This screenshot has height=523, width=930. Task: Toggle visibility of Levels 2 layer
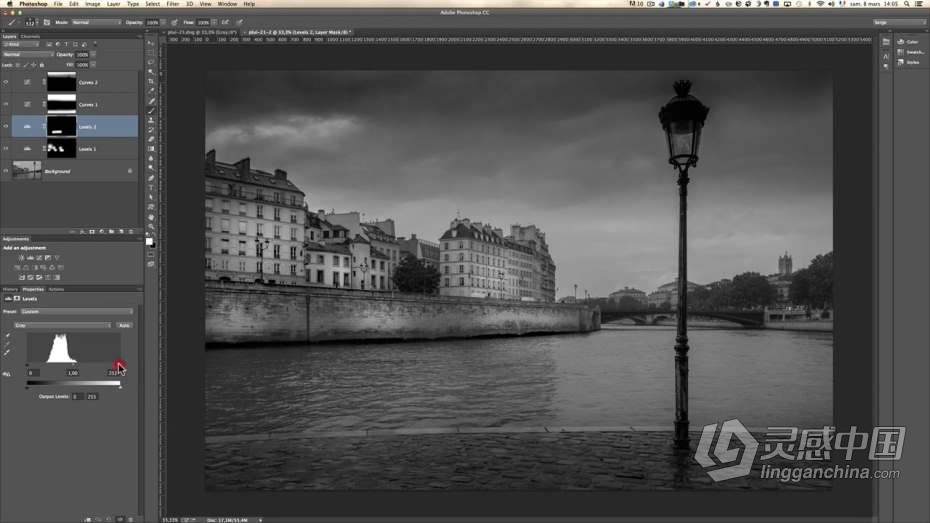point(6,126)
